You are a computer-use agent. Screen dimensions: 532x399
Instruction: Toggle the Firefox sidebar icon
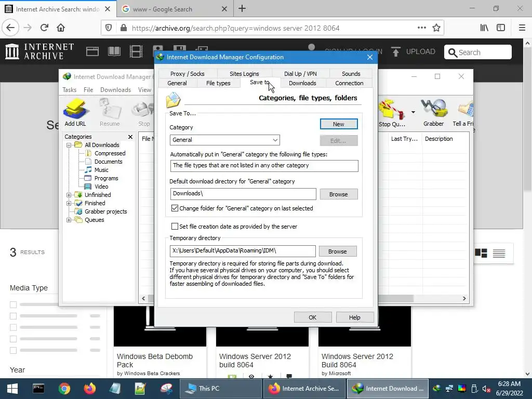(x=501, y=28)
